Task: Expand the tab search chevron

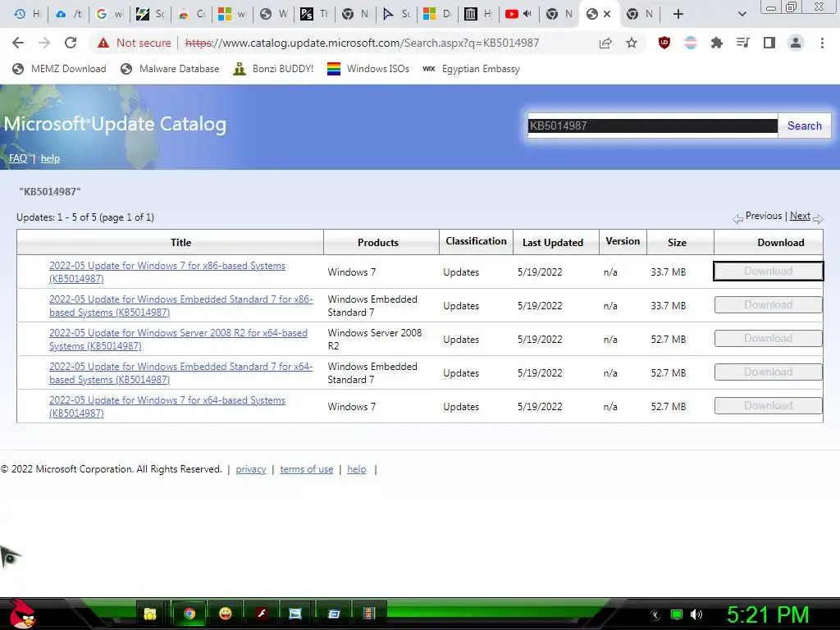Action: coord(742,14)
